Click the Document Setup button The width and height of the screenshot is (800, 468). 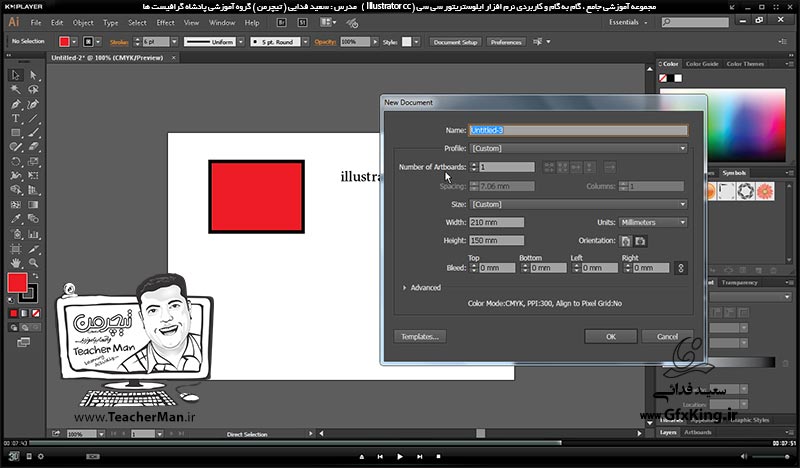(456, 42)
